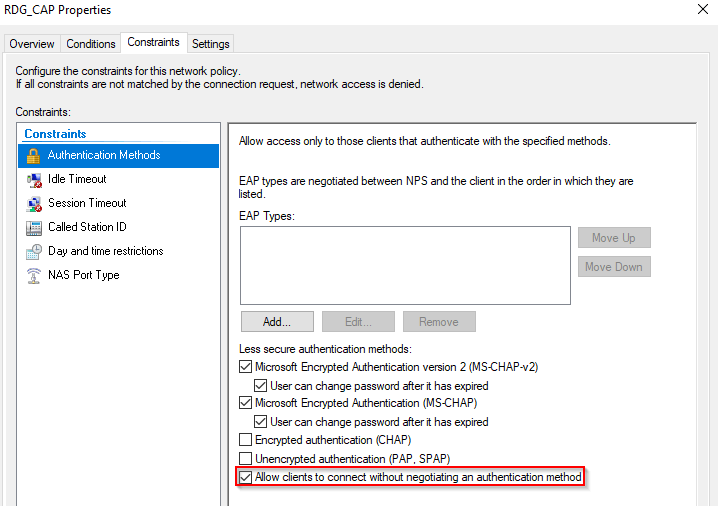
Task: Click the Called Station ID icon
Action: (33, 227)
